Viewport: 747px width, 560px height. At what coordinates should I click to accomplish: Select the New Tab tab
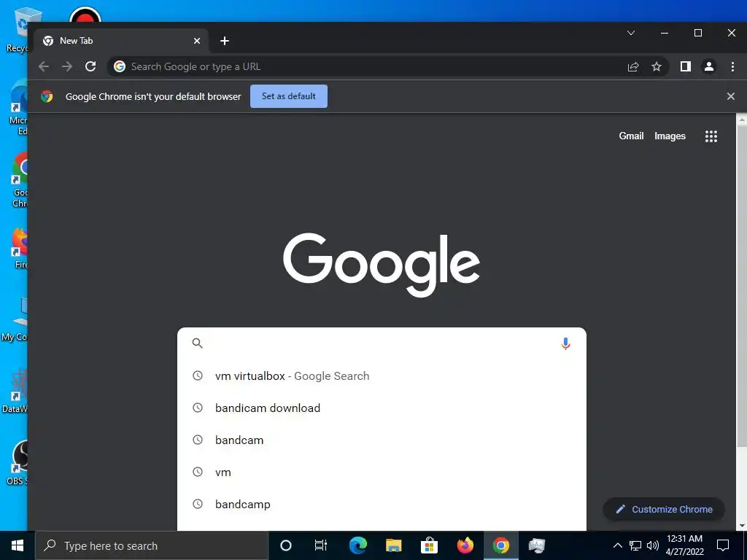[x=122, y=41]
